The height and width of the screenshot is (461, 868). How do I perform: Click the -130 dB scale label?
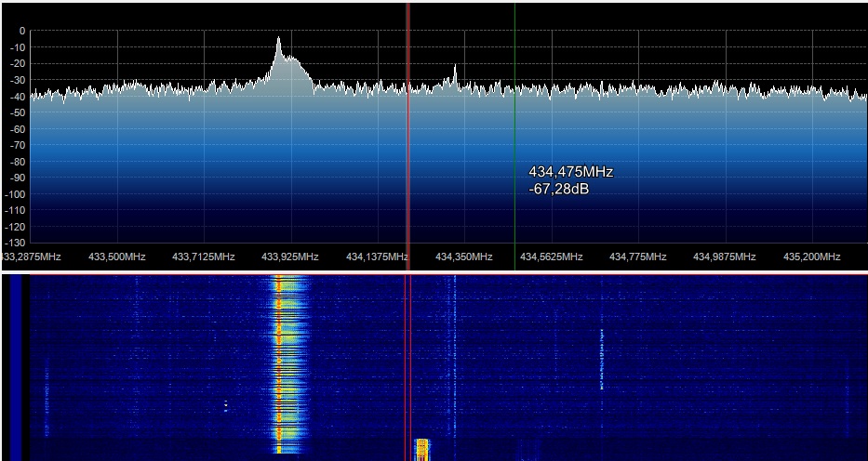[15, 244]
